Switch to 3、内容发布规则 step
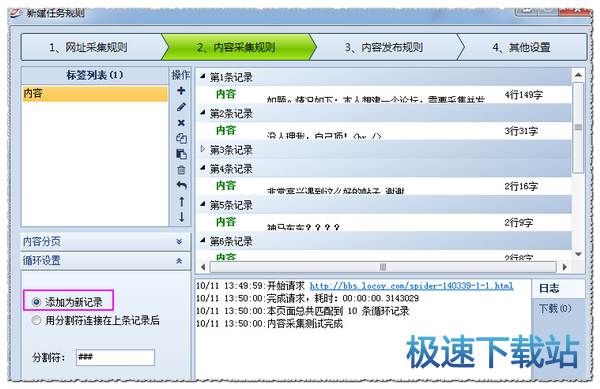Screen dimensions: 600x389 (385, 47)
